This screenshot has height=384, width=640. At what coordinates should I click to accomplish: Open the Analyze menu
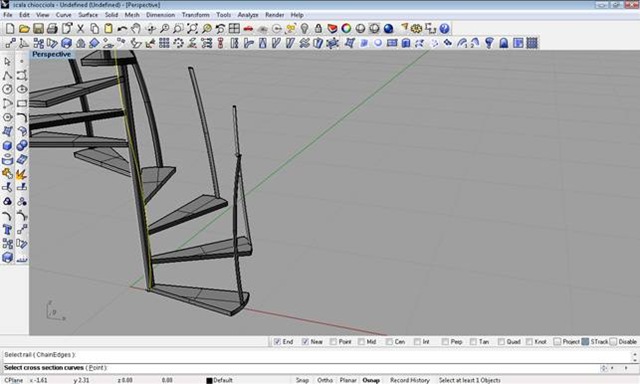tap(248, 15)
